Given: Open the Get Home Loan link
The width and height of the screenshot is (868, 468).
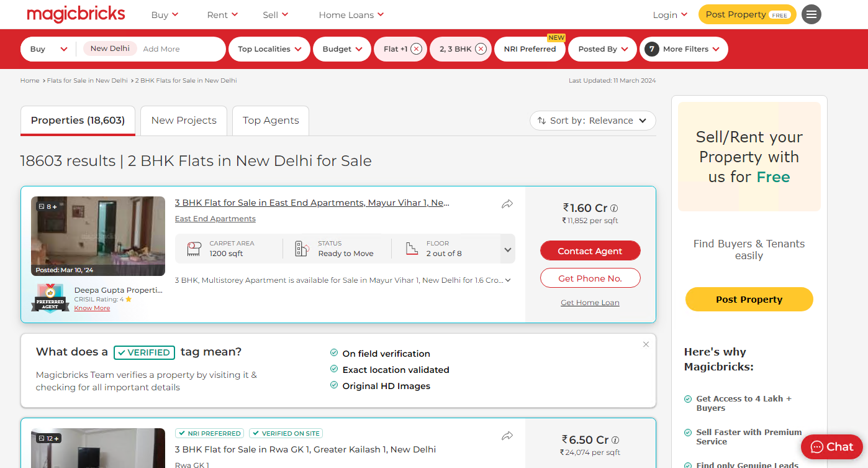Looking at the screenshot, I should click(x=590, y=303).
